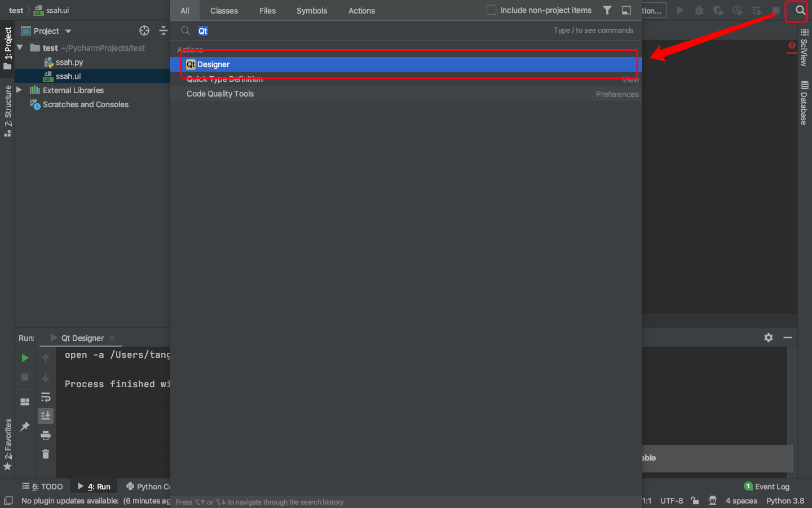
Task: Toggle file read-only lock in status bar
Action: point(695,501)
